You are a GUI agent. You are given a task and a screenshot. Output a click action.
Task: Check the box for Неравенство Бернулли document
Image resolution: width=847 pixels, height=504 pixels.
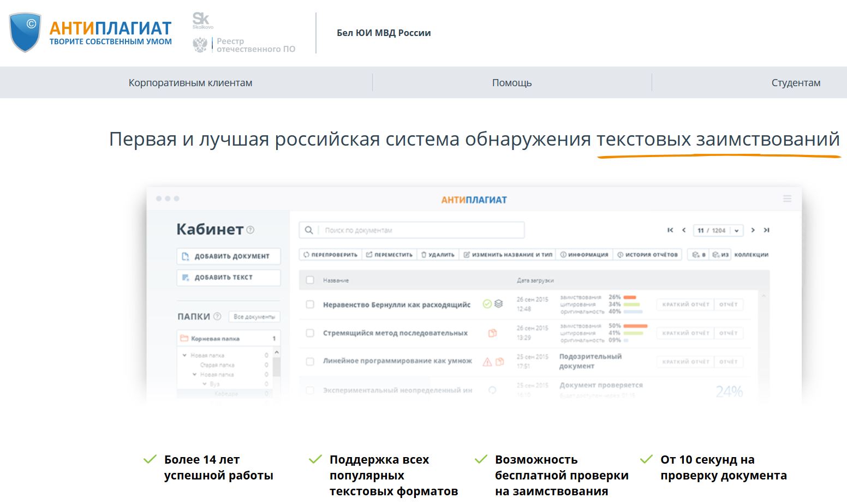(x=310, y=304)
